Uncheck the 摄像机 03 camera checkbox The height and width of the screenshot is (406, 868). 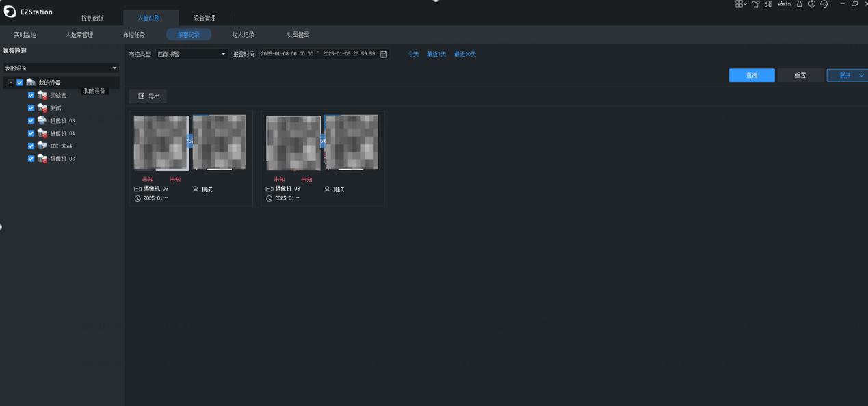[31, 120]
